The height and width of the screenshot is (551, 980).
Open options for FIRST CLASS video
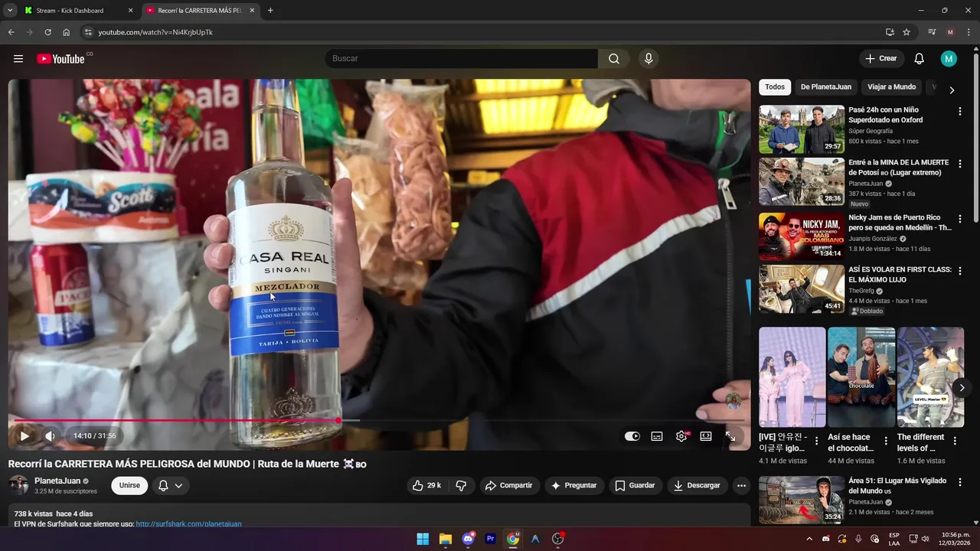click(959, 271)
